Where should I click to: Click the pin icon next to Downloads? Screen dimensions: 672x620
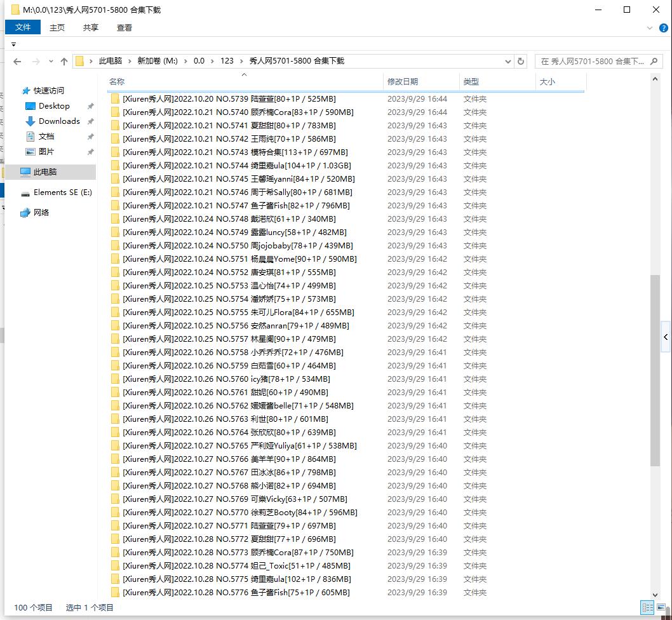click(90, 121)
